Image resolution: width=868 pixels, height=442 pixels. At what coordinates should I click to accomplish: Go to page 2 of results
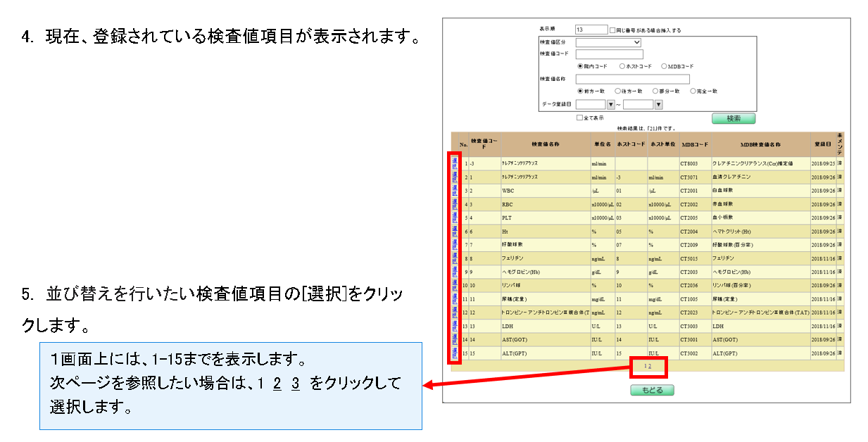[x=650, y=367]
